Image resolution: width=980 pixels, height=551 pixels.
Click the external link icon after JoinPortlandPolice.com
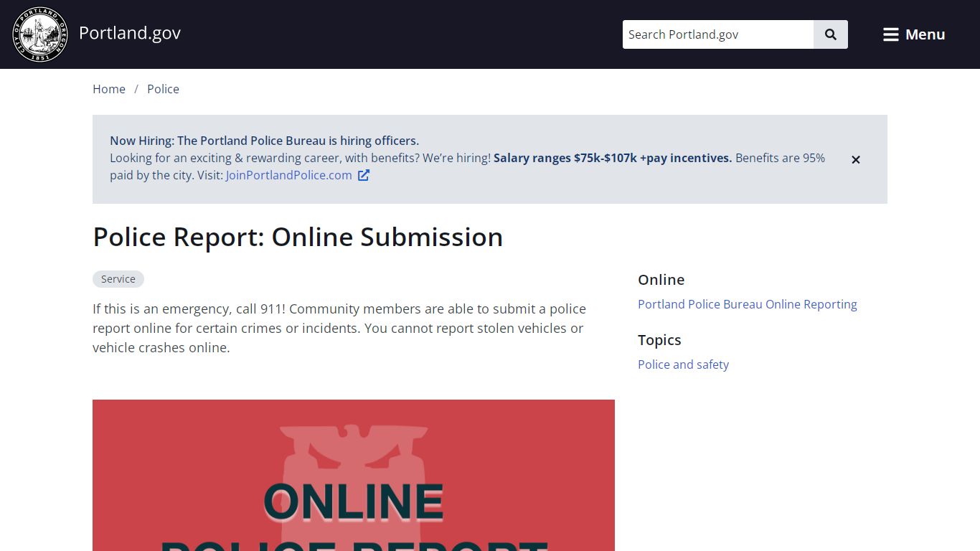[x=364, y=175]
